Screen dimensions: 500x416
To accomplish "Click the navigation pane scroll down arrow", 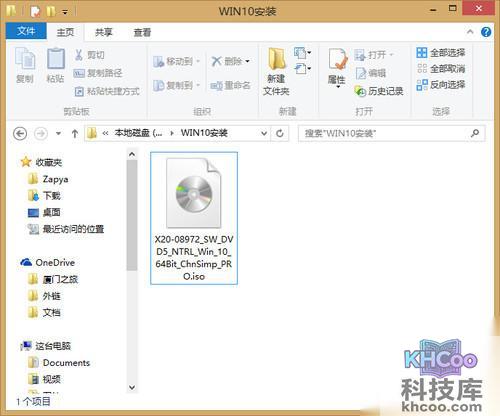I will tap(132, 387).
